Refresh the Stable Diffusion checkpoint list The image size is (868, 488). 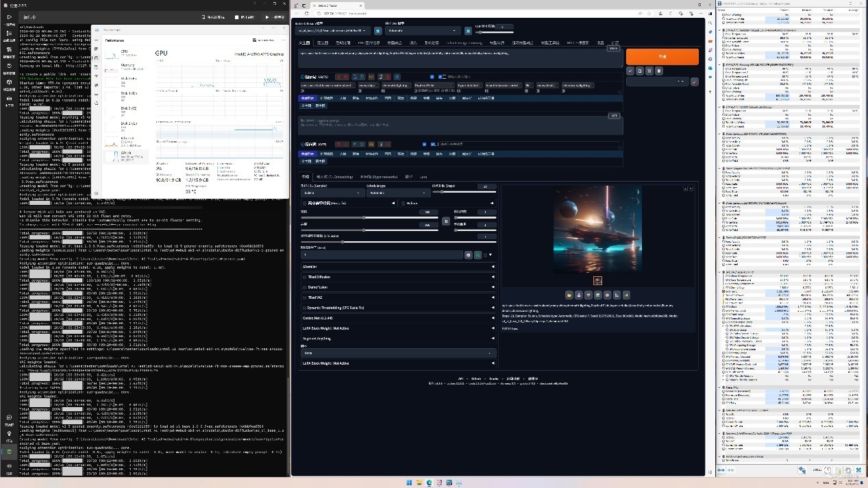click(377, 31)
